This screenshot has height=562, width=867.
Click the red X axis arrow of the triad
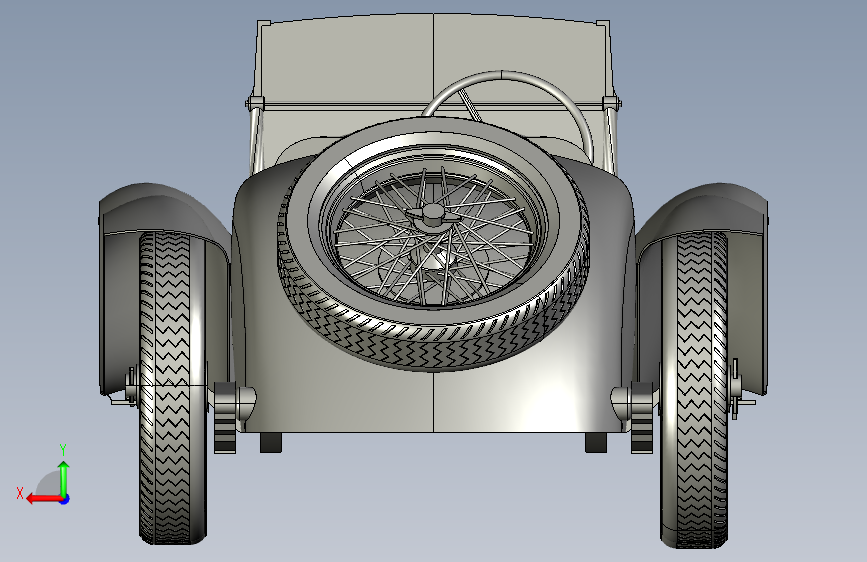43,499
